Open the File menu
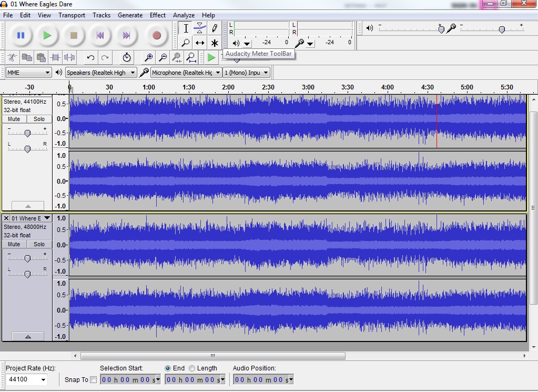The height and width of the screenshot is (392, 538). (8, 15)
